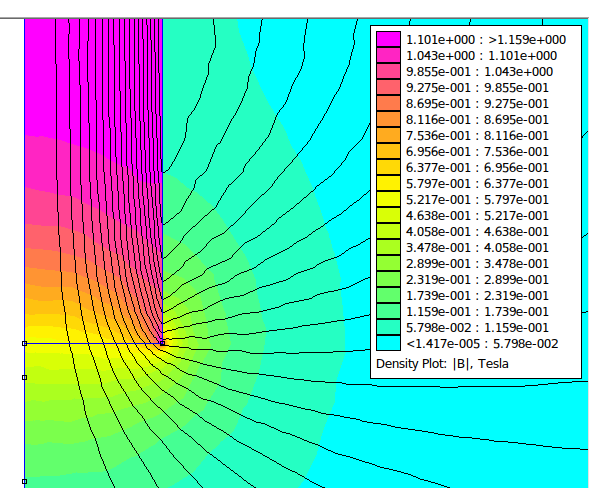Click the 'Density Plot: |B|, Tesla' caption

[x=442, y=364]
